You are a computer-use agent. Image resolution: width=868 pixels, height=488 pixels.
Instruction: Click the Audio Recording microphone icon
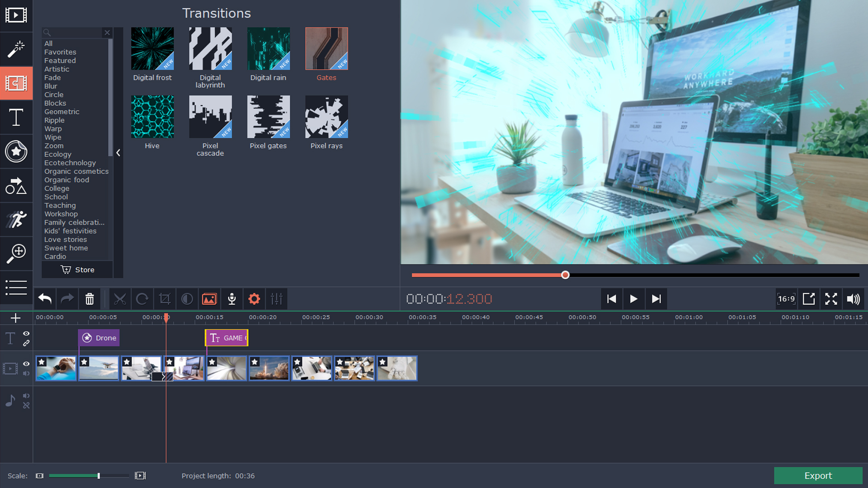pyautogui.click(x=232, y=299)
